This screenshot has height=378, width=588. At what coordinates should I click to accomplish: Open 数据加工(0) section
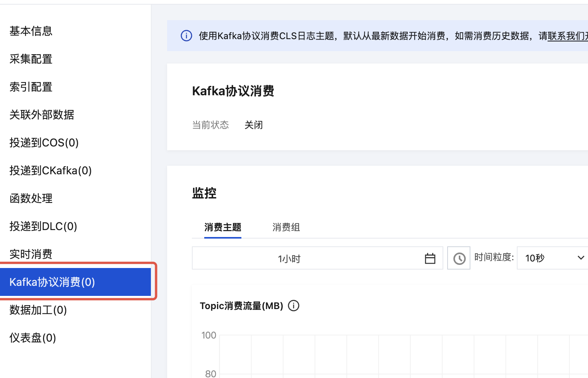(x=38, y=310)
